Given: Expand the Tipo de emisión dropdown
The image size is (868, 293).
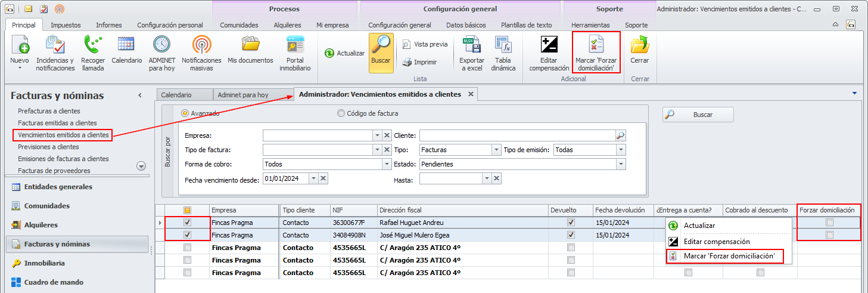Looking at the screenshot, I should (621, 150).
